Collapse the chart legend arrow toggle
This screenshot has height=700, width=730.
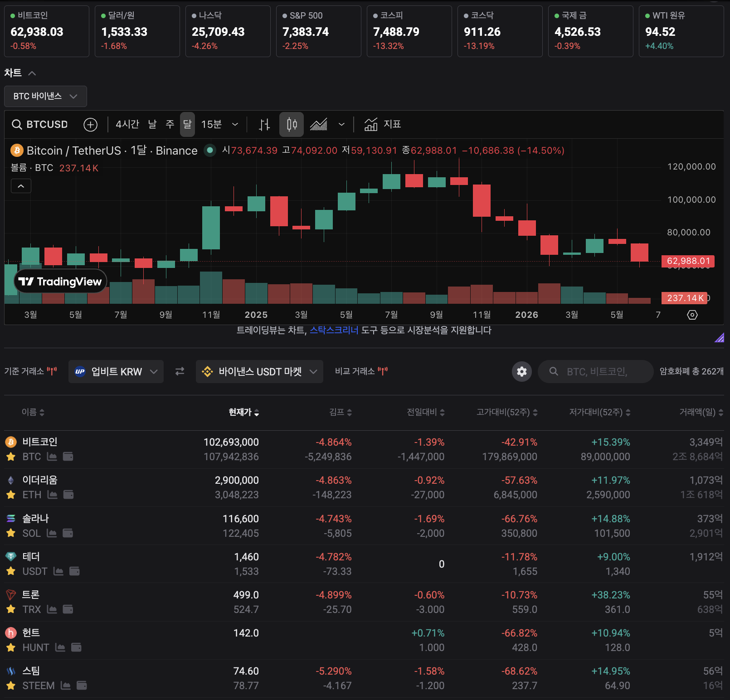tap(21, 186)
